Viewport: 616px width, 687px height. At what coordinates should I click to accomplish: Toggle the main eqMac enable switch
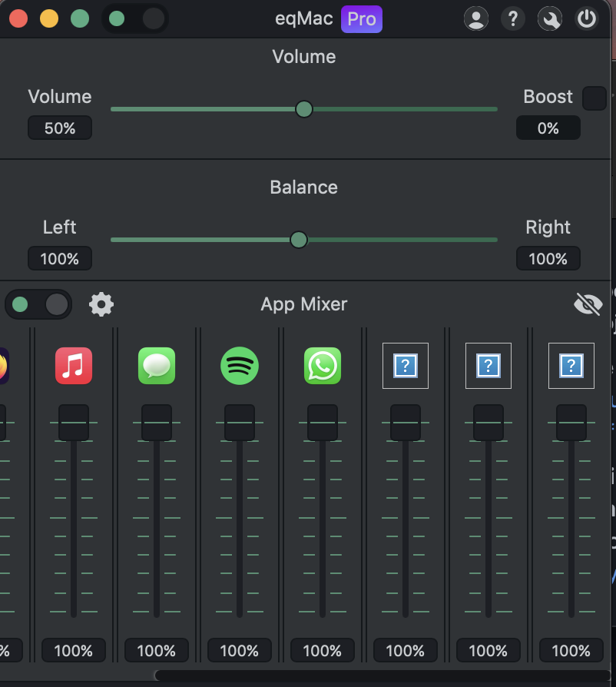[135, 18]
